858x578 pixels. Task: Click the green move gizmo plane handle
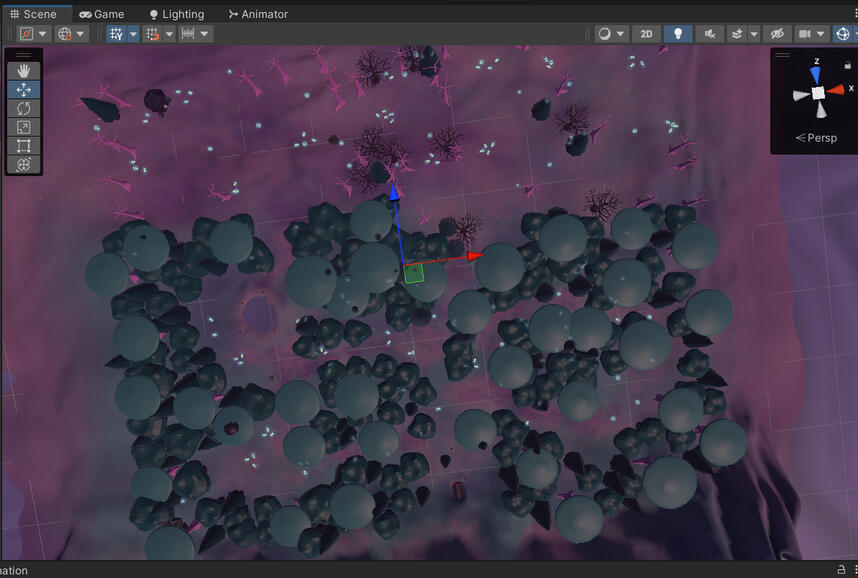(414, 272)
